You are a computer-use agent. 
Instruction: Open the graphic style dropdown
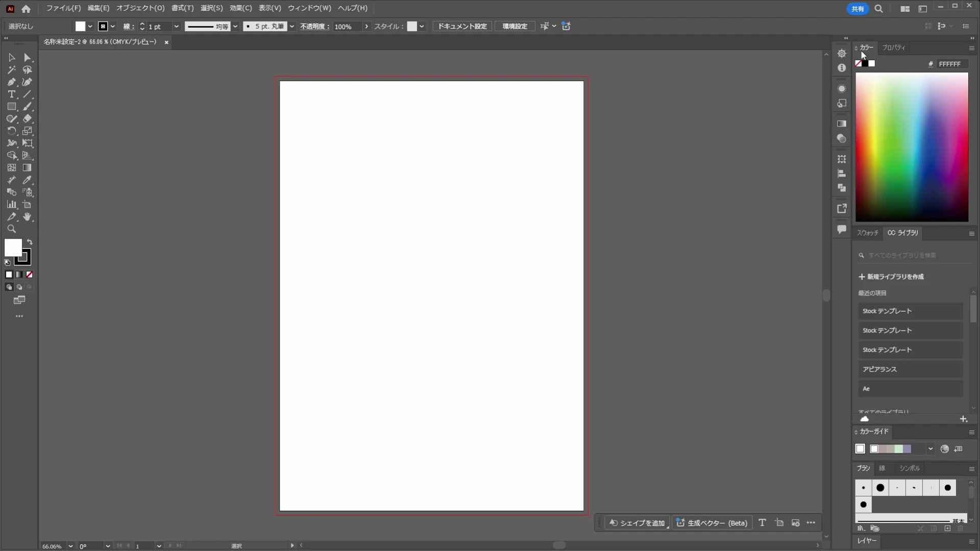tap(422, 27)
